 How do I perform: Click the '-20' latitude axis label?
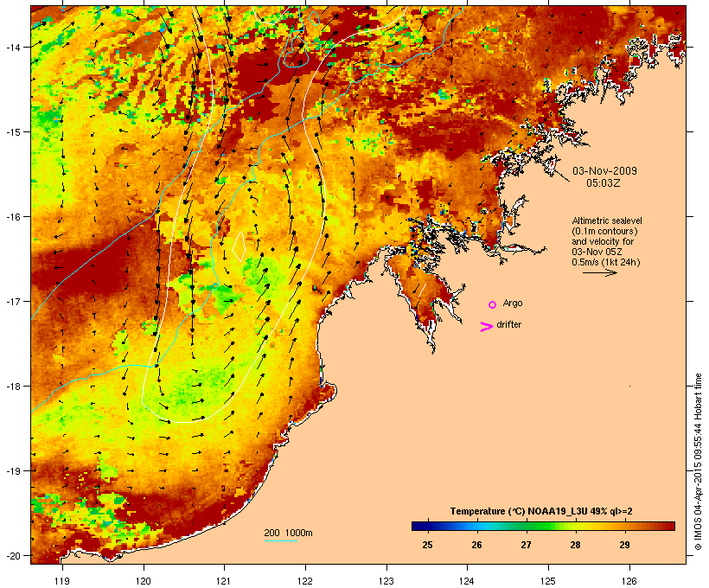(x=13, y=556)
